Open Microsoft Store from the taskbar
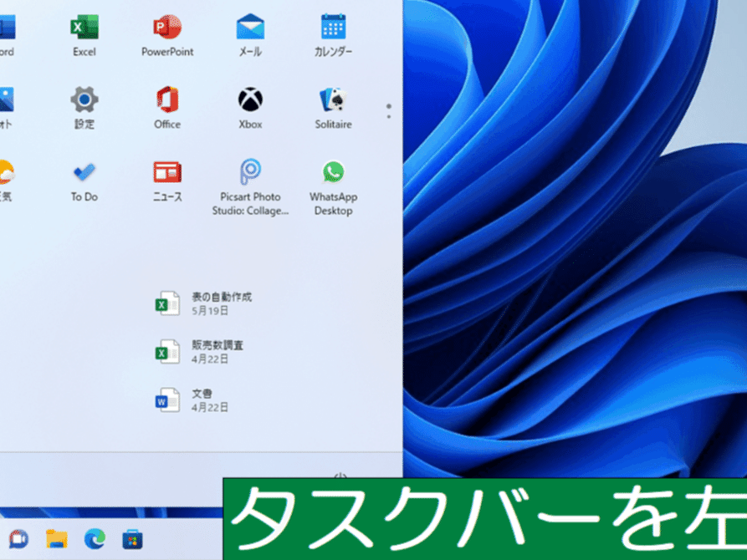Image resolution: width=747 pixels, height=560 pixels. pyautogui.click(x=132, y=538)
